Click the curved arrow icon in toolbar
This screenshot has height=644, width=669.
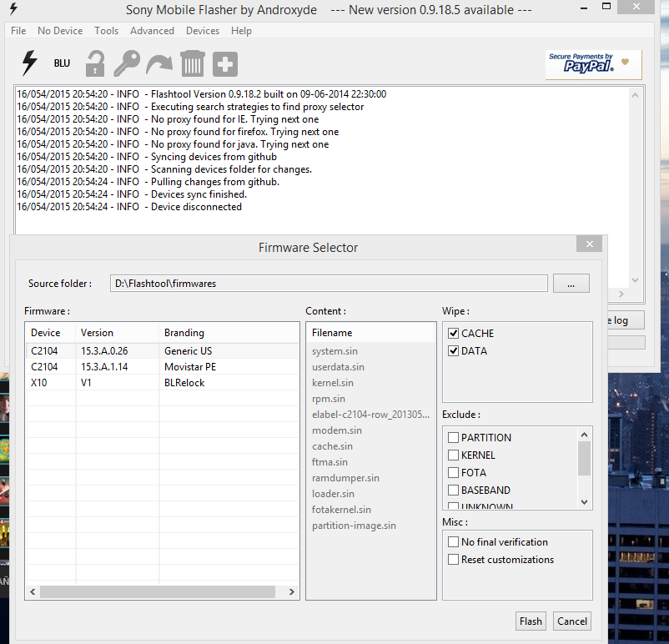tap(159, 65)
